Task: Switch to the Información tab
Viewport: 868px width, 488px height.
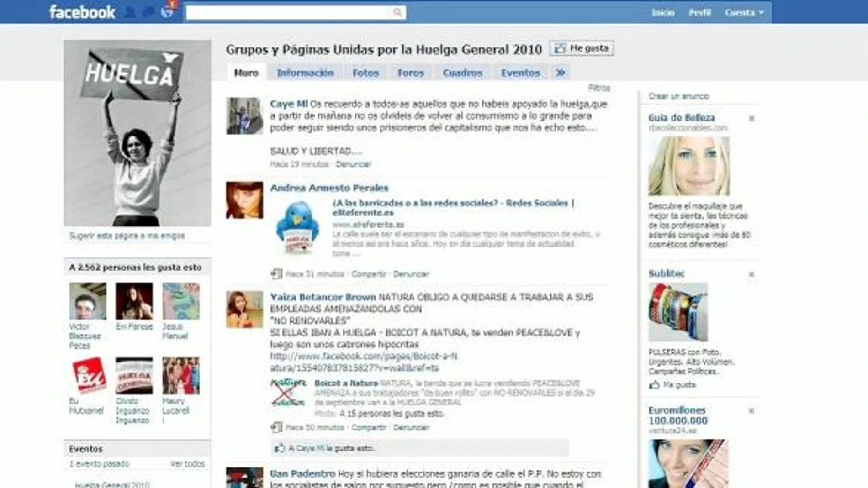Action: click(x=305, y=73)
